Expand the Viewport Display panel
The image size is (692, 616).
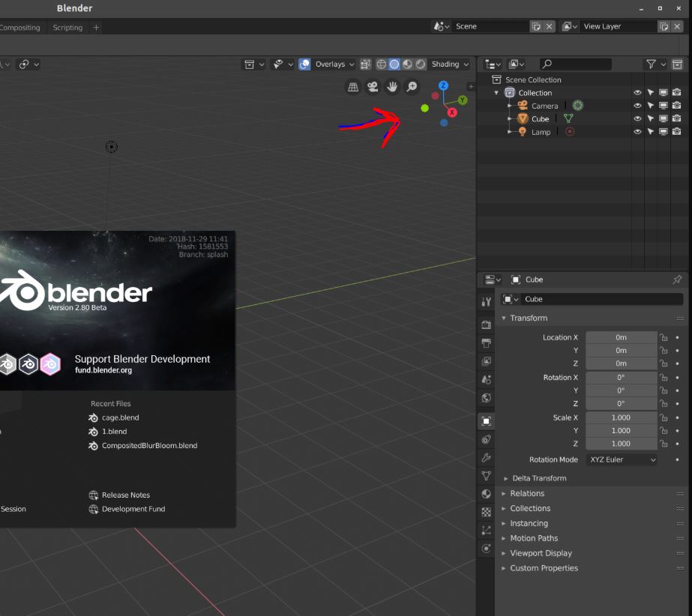(541, 553)
